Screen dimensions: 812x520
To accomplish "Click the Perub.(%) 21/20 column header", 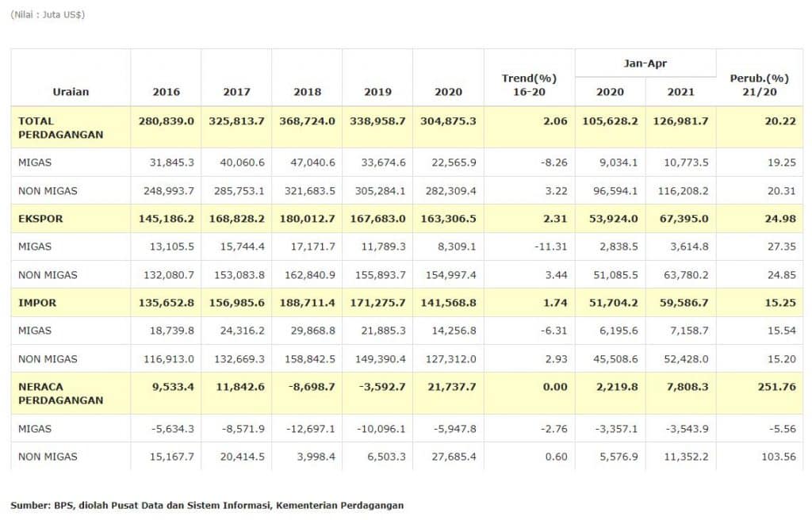I will [758, 85].
